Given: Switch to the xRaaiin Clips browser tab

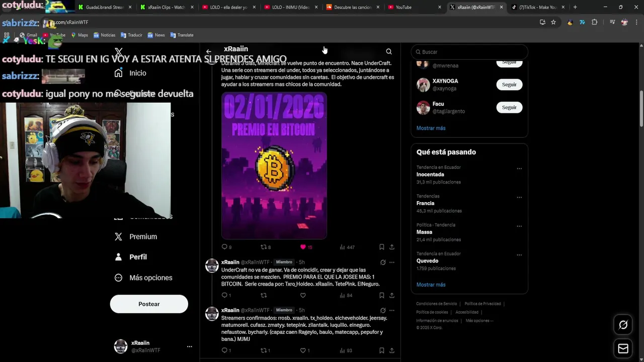Looking at the screenshot, I should (166, 7).
